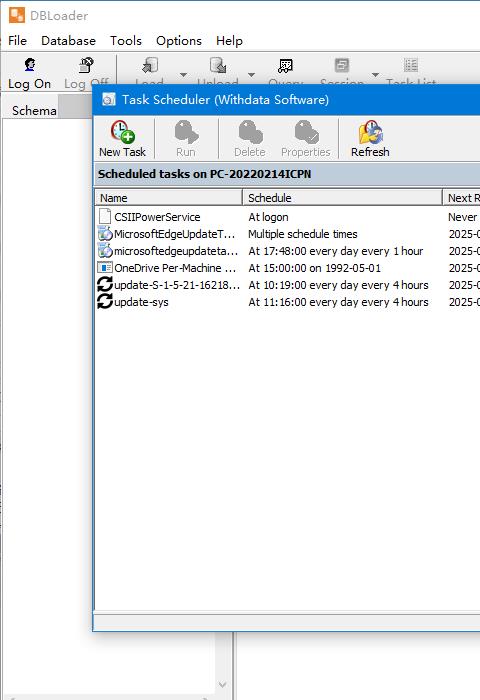The height and width of the screenshot is (700, 480).
Task: Click 'At 15:00:00 on 1992-05-01' cell
Action: click(x=315, y=268)
